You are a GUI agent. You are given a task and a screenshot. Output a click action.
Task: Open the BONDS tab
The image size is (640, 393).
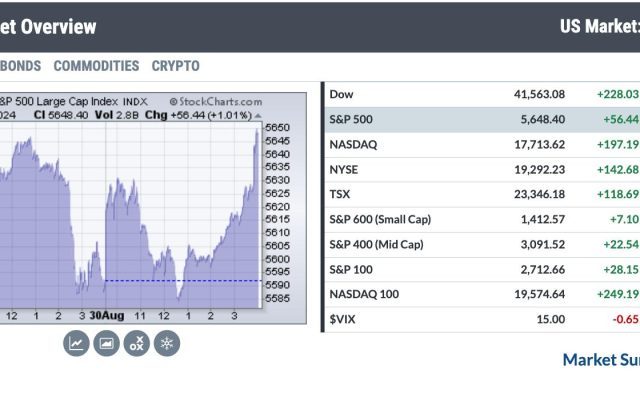tap(20, 66)
